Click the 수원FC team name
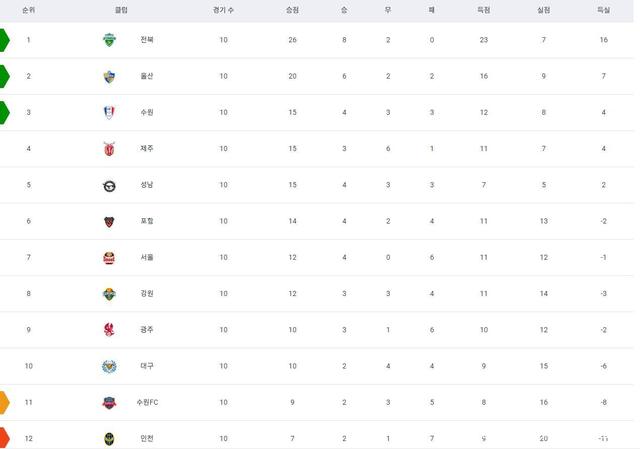 coord(147,402)
